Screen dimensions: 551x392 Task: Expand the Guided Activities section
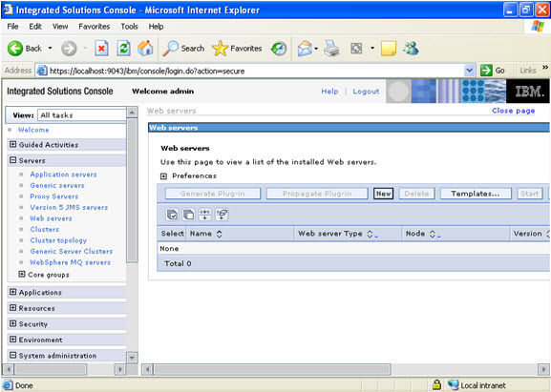pyautogui.click(x=13, y=144)
